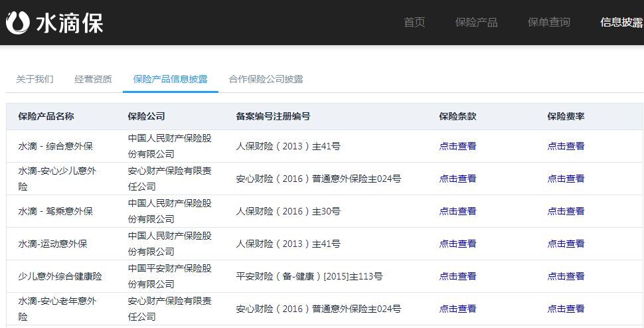The height and width of the screenshot is (328, 644).
Task: View 保险费率 for 水滴-运动意外保
Action: pos(566,244)
